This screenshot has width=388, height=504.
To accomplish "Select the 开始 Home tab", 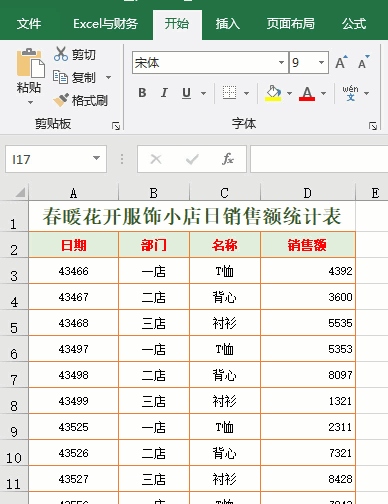I will pos(177,24).
